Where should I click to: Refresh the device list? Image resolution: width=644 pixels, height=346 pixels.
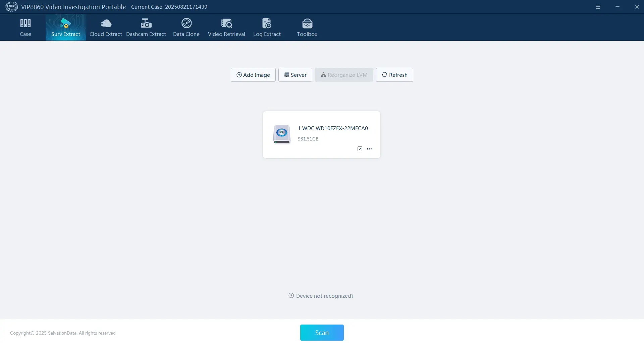coord(394,75)
